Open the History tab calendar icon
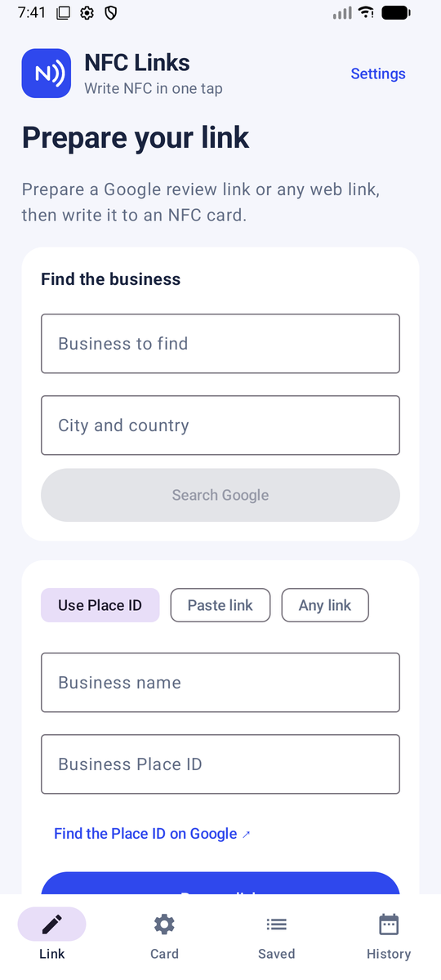This screenshot has width=441, height=980. [389, 924]
